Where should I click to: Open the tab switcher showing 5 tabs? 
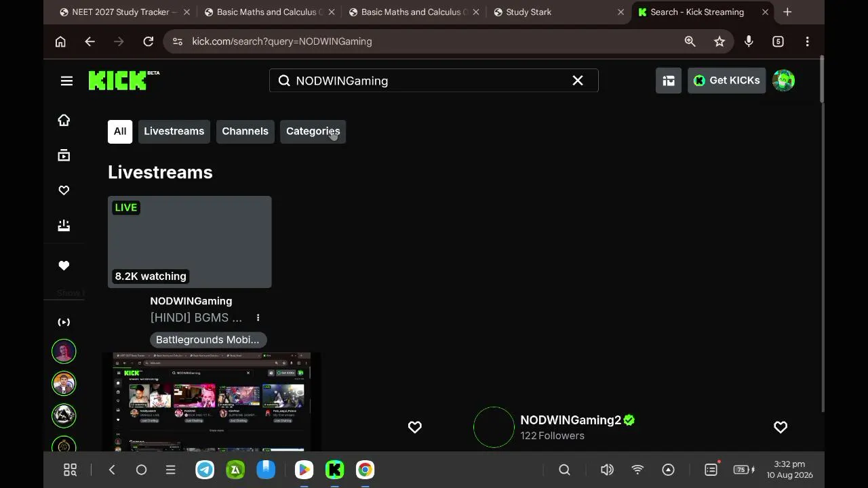tap(778, 41)
